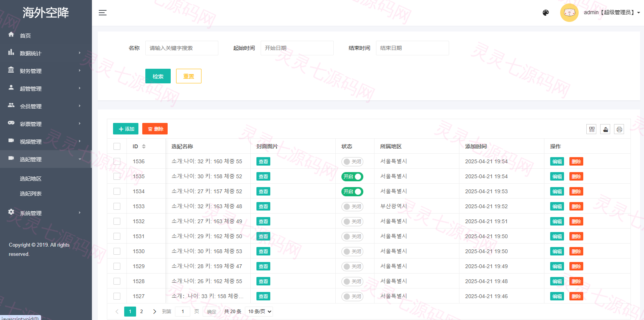Click the 编辑 button for row 1530

coord(557,252)
